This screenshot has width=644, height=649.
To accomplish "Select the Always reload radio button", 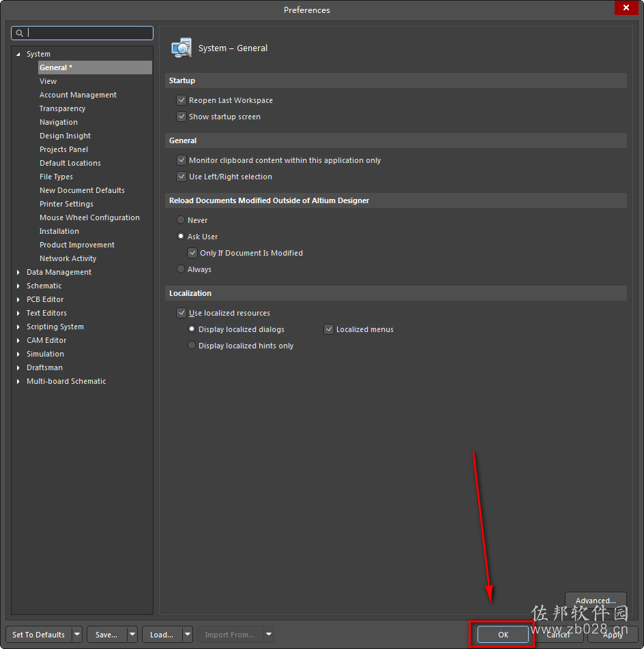I will click(x=181, y=269).
